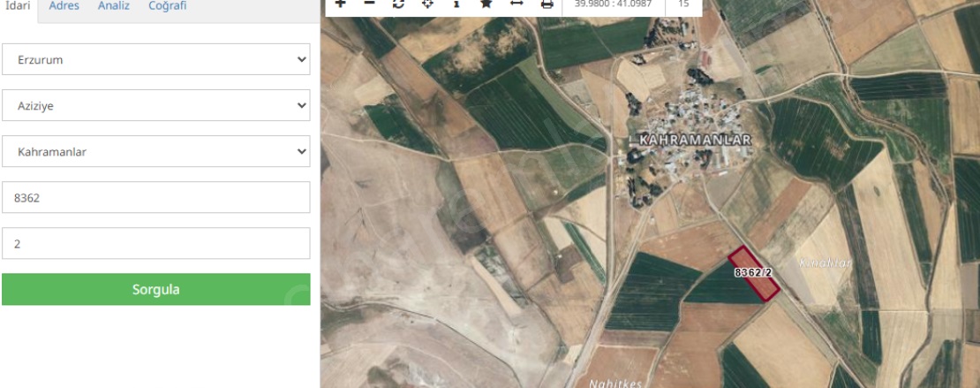The width and height of the screenshot is (980, 388).
Task: Click the highlighted parcel 8362/2 on map
Action: click(754, 274)
